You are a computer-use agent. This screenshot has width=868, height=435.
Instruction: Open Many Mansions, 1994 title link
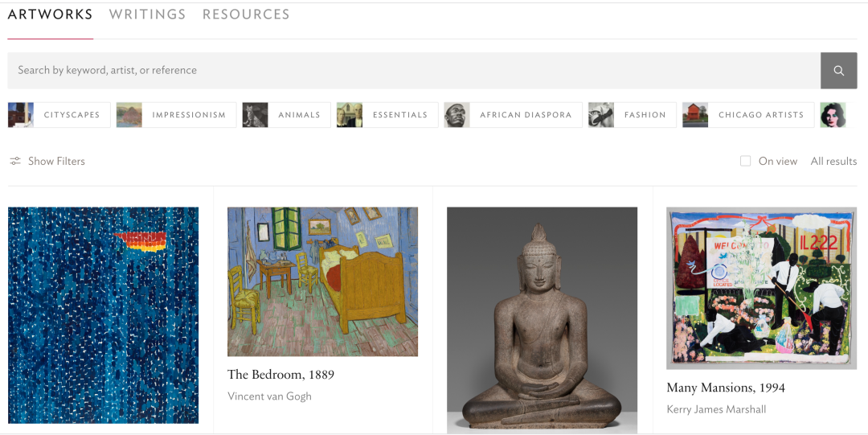(726, 388)
